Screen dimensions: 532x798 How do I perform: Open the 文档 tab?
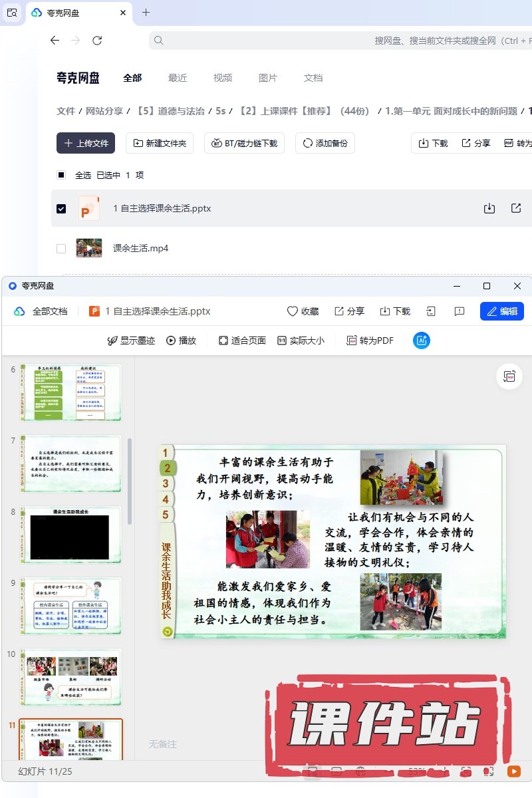point(313,78)
